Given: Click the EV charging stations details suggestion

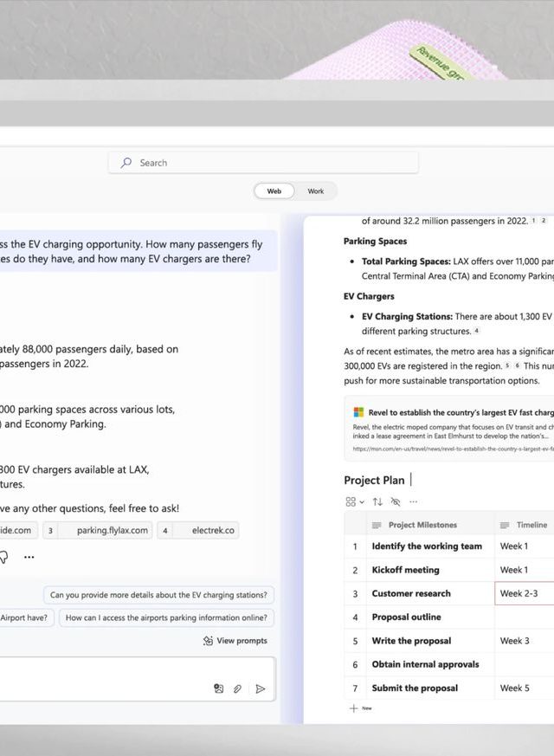Looking at the screenshot, I should click(159, 595).
